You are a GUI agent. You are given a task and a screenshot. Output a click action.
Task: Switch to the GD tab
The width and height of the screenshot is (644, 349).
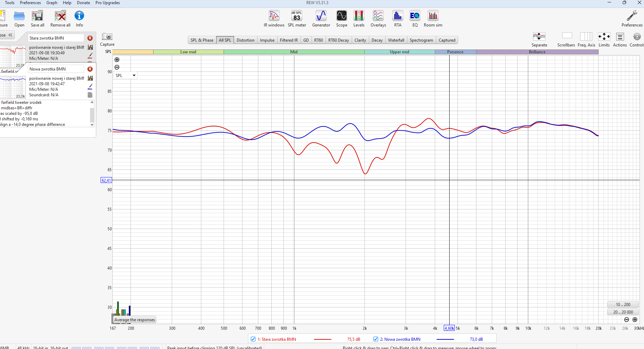click(x=306, y=40)
